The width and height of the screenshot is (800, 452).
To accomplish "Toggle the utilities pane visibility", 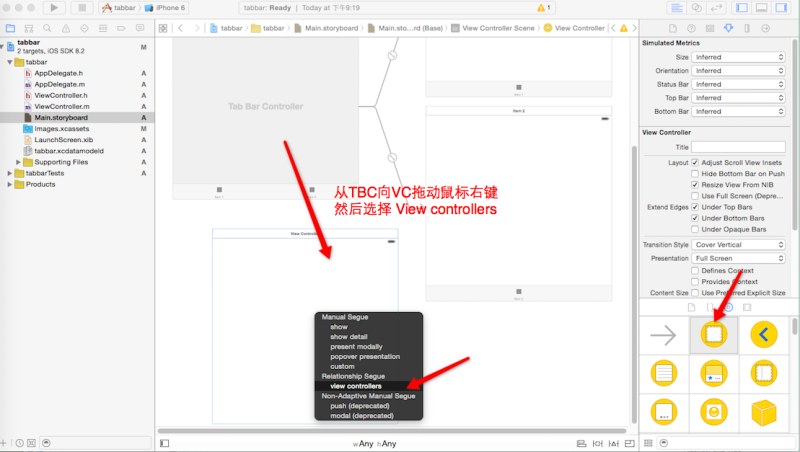I will 781,8.
